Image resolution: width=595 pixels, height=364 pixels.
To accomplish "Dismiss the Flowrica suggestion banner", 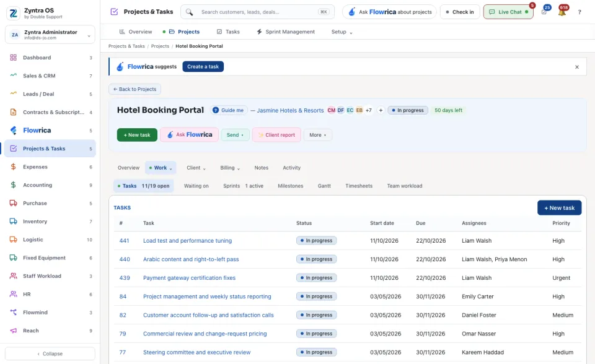I will click(577, 67).
